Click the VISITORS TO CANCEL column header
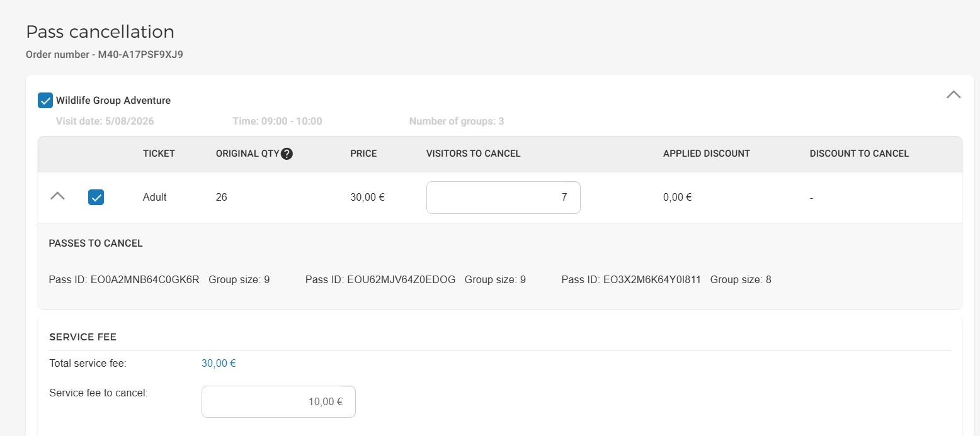Screen dimensions: 980x436 (474, 154)
